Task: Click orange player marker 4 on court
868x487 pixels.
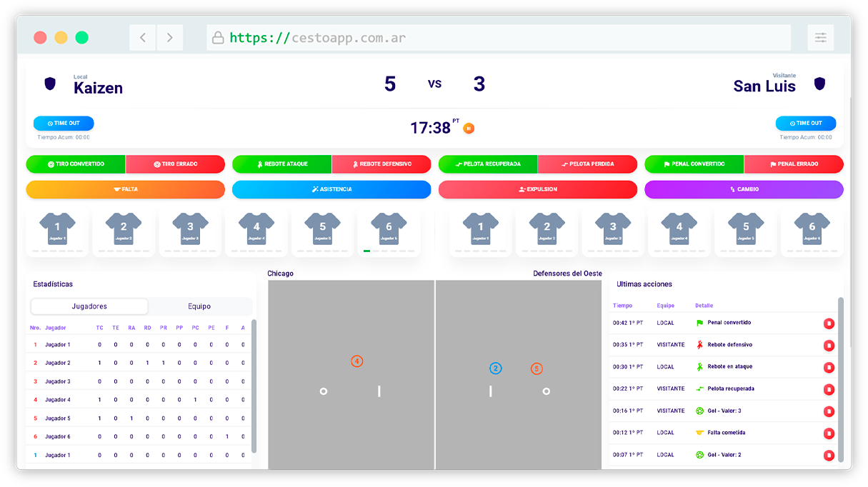Action: click(357, 362)
